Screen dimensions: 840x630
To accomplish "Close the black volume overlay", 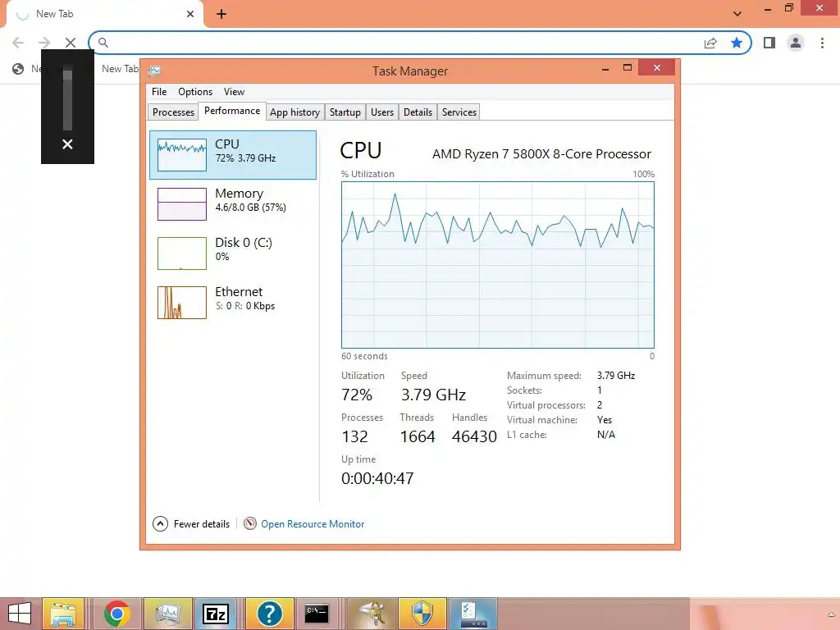I will pyautogui.click(x=67, y=144).
